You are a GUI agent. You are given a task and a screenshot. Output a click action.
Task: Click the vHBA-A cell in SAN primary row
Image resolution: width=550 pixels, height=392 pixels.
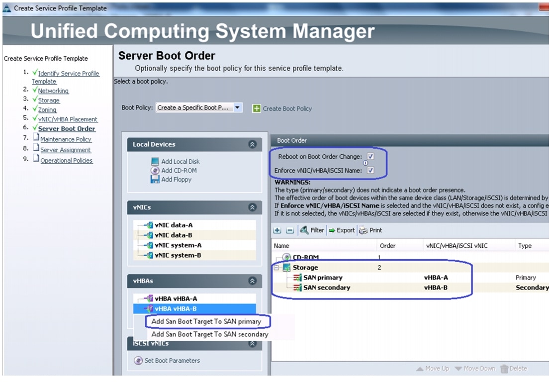coord(436,278)
